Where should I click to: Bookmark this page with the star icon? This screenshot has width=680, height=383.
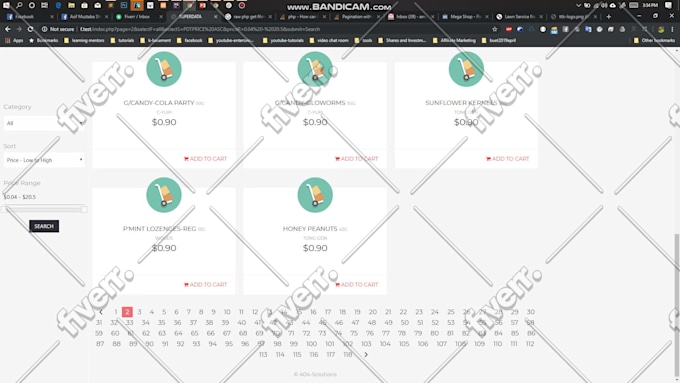[495, 29]
